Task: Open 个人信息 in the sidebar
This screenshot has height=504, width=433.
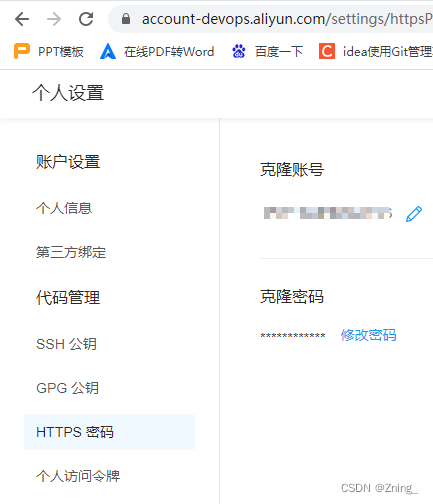Action: [64, 208]
